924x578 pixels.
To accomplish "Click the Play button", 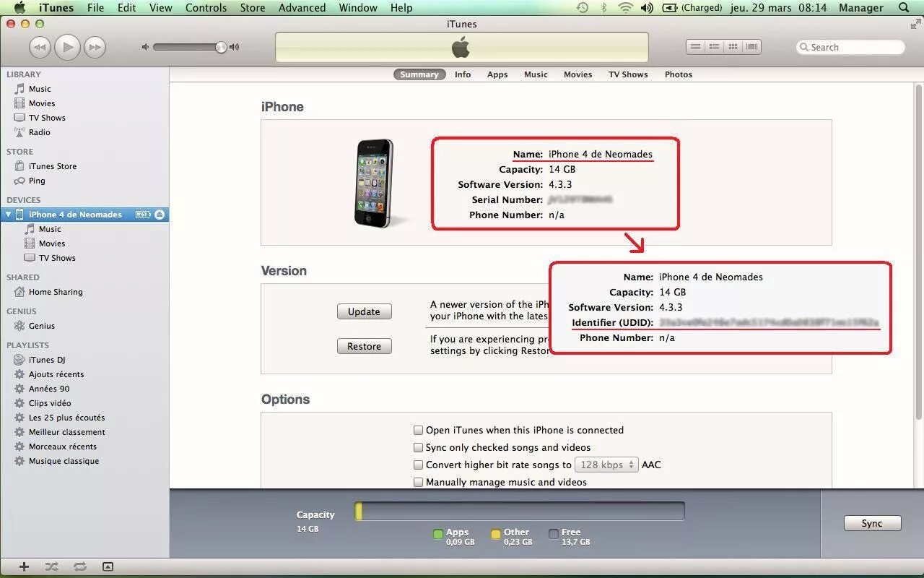I will [67, 47].
